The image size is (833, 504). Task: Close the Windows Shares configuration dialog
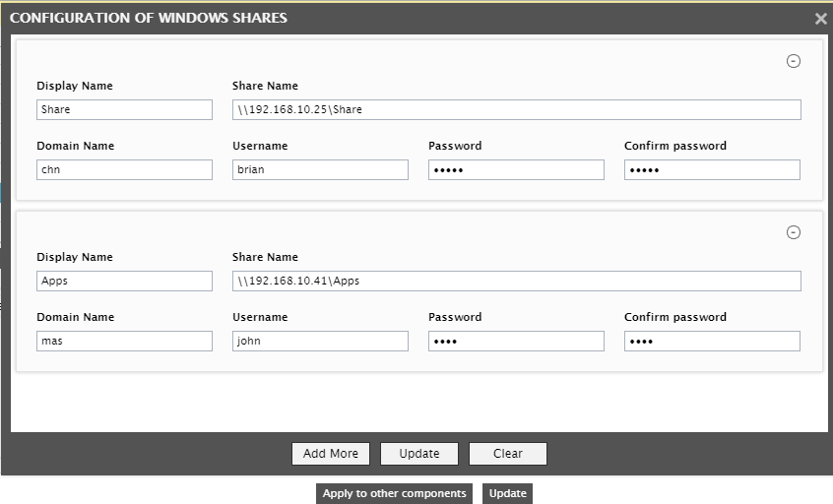pyautogui.click(x=821, y=19)
